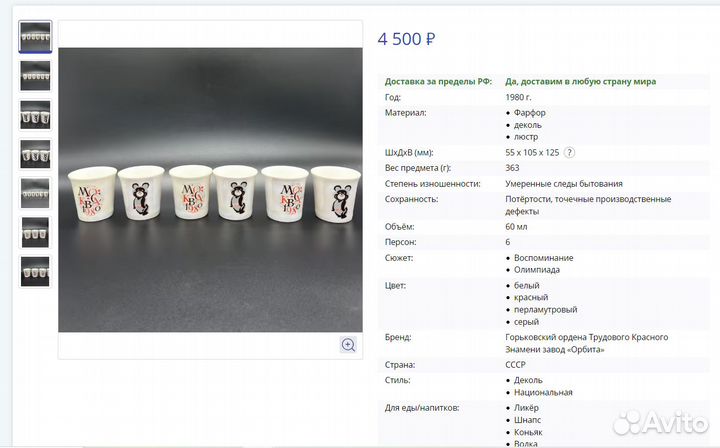
Task: Select the first thumbnail in the gallery
Action: [x=35, y=37]
